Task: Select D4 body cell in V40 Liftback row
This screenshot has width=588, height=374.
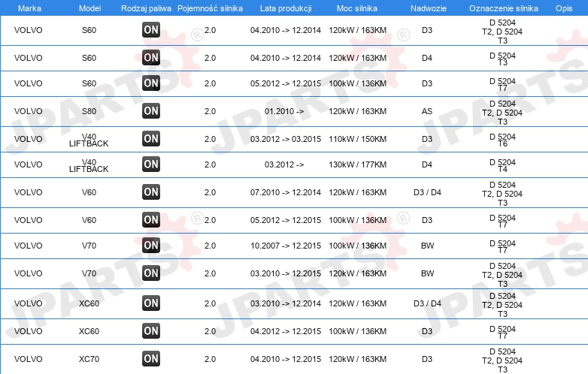Action: [427, 164]
